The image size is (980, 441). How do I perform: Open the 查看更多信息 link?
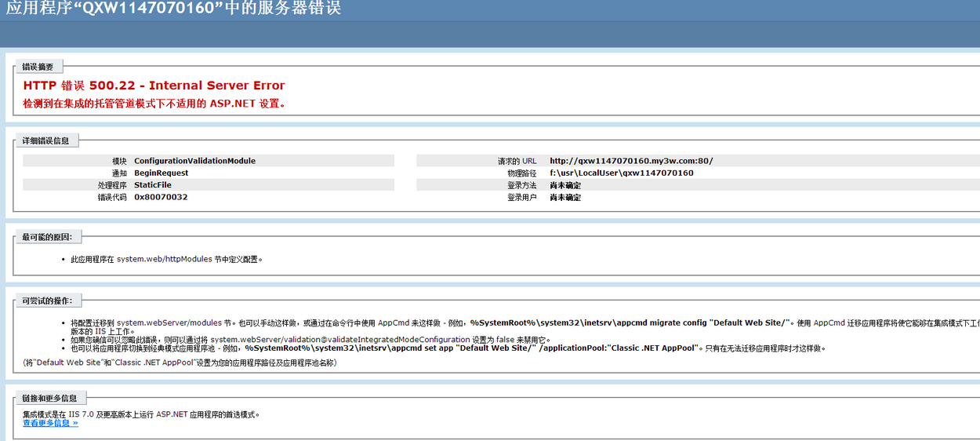(50, 423)
